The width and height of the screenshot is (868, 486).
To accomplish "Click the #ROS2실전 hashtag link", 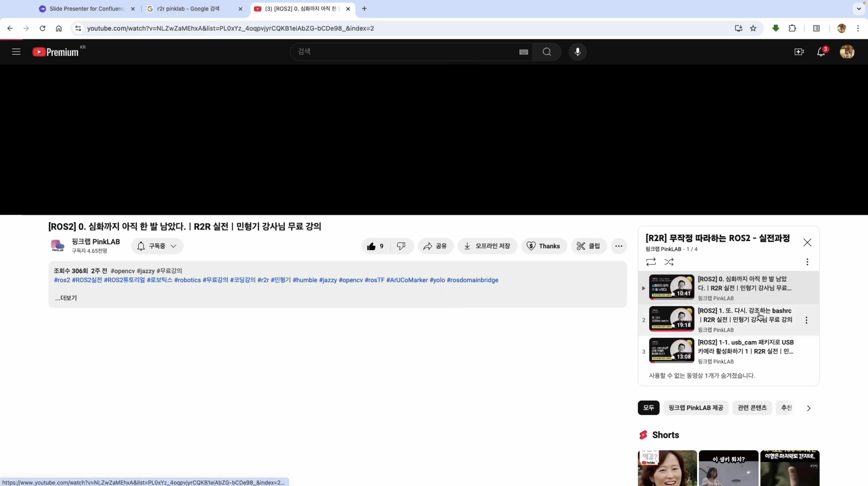I will pyautogui.click(x=87, y=280).
